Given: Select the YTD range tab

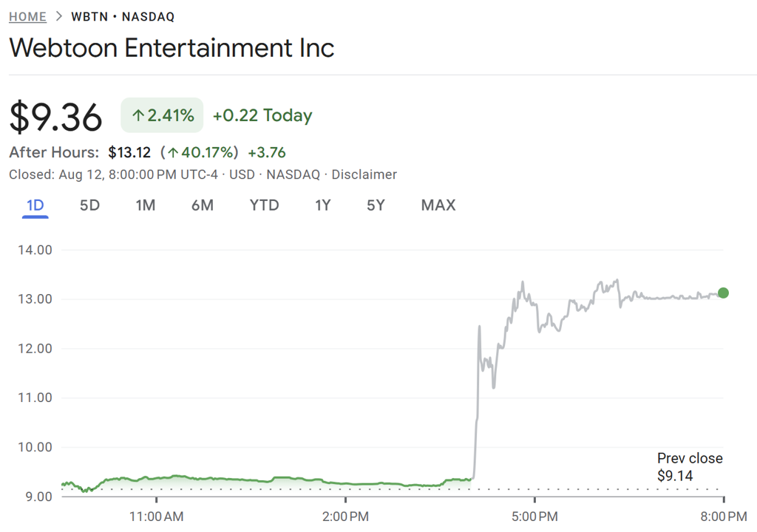Looking at the screenshot, I should 264,205.
